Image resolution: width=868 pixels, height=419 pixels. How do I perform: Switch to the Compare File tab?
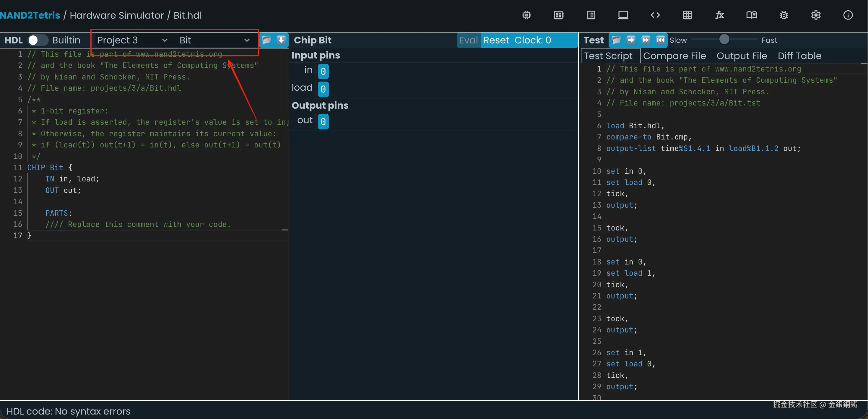point(674,56)
